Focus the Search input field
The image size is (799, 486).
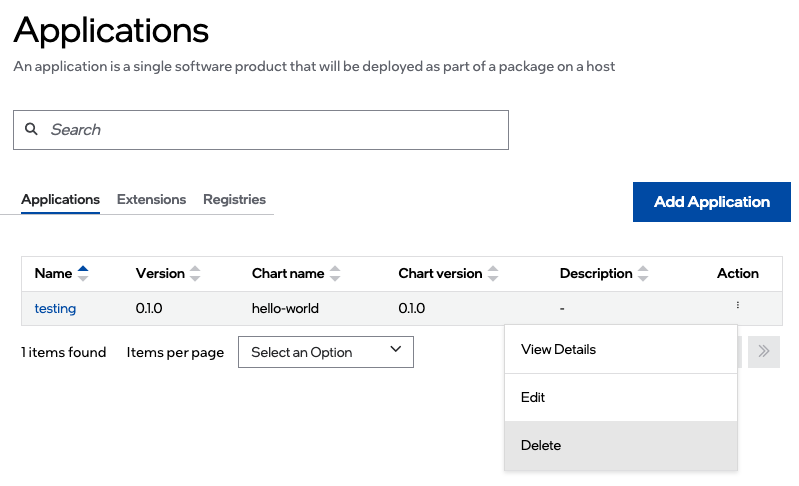click(270, 129)
